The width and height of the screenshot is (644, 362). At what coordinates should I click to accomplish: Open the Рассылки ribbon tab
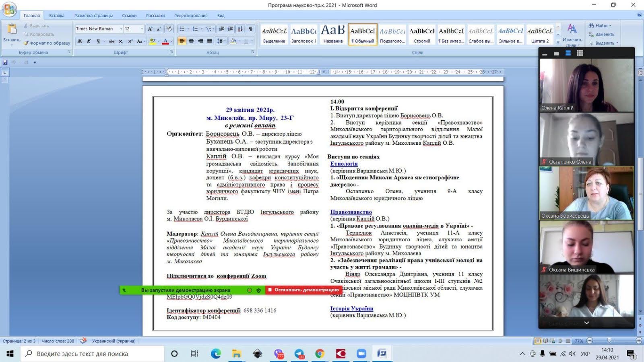[x=155, y=16]
